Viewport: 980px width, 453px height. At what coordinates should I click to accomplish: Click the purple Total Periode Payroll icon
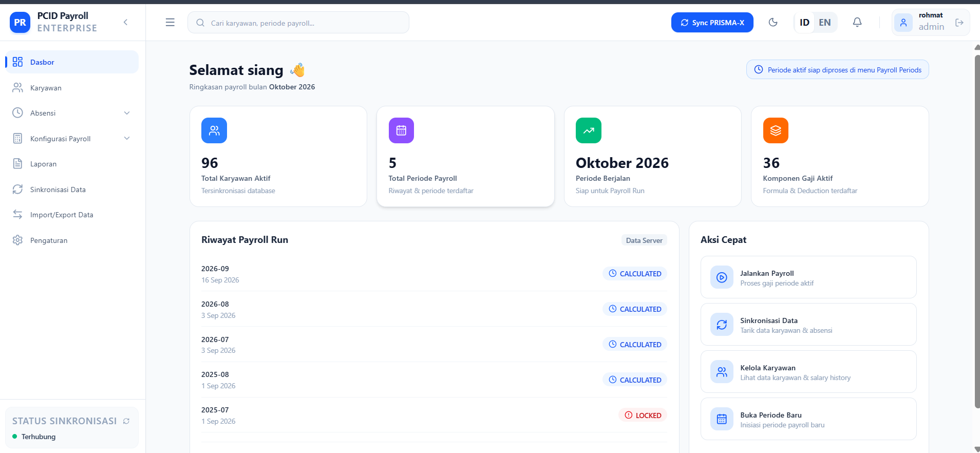401,130
